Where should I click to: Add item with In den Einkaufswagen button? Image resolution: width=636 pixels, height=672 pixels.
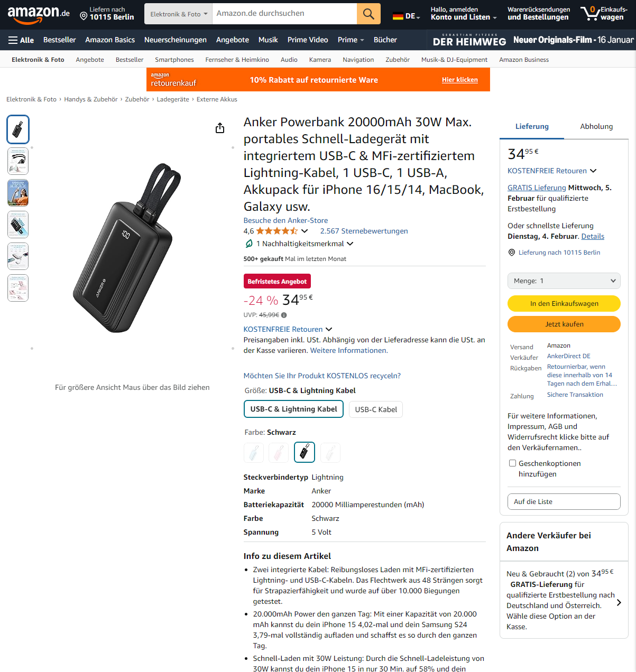[x=564, y=303]
